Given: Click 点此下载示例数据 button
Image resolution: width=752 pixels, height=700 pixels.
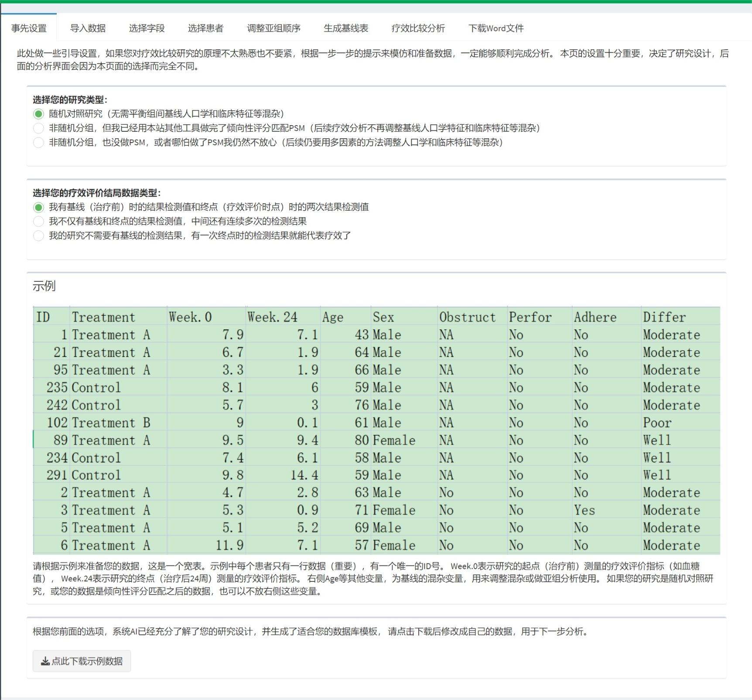Looking at the screenshot, I should (x=82, y=661).
